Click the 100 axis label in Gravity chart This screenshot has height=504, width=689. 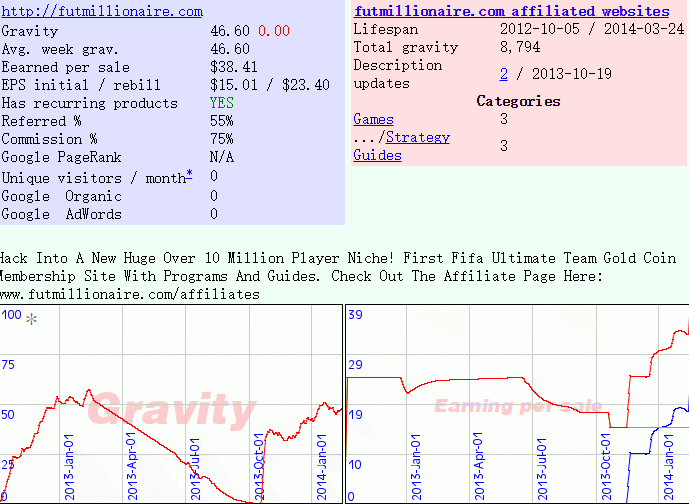pos(11,315)
